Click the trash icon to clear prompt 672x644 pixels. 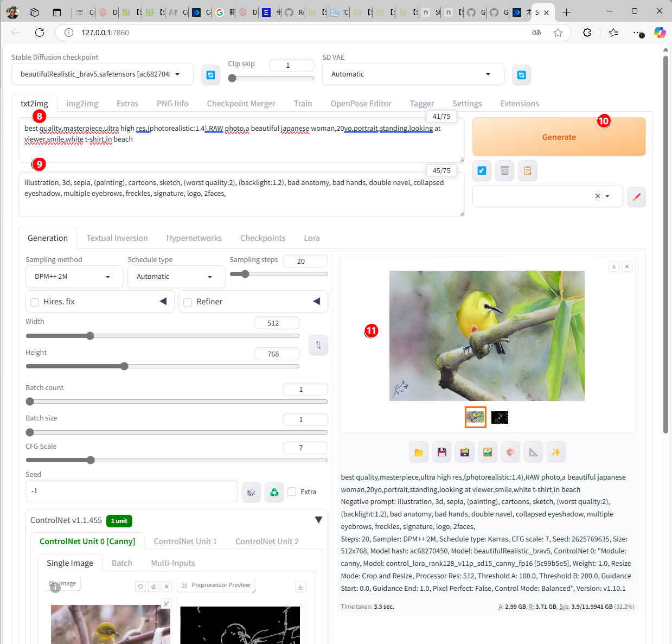(x=504, y=171)
